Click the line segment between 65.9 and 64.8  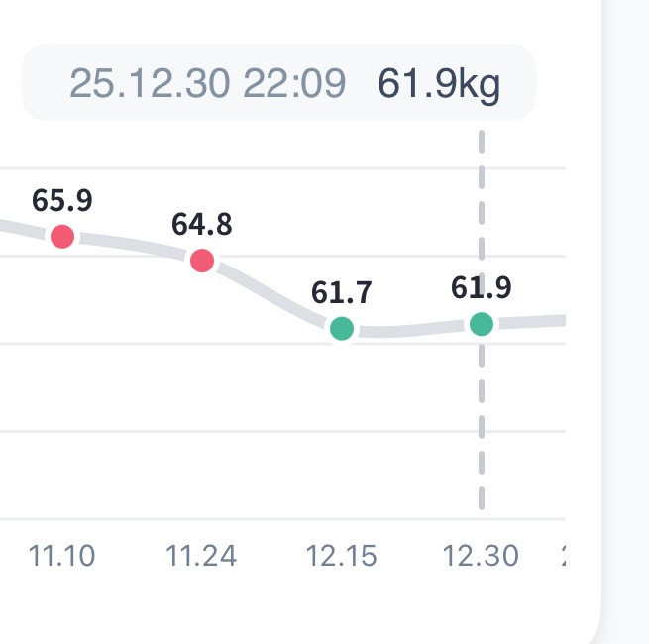tap(133, 245)
